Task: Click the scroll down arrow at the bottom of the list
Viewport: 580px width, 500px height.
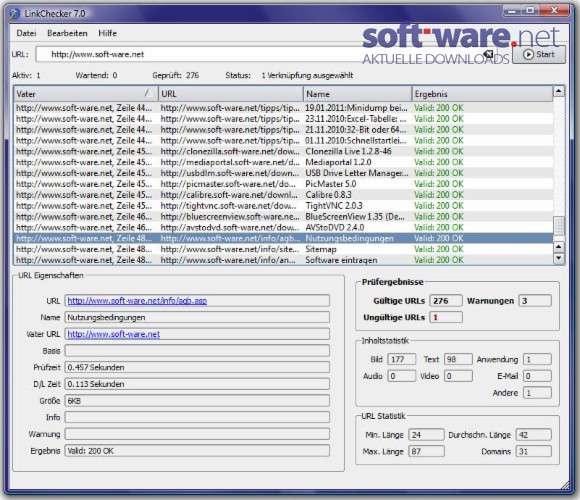Action: tap(559, 258)
